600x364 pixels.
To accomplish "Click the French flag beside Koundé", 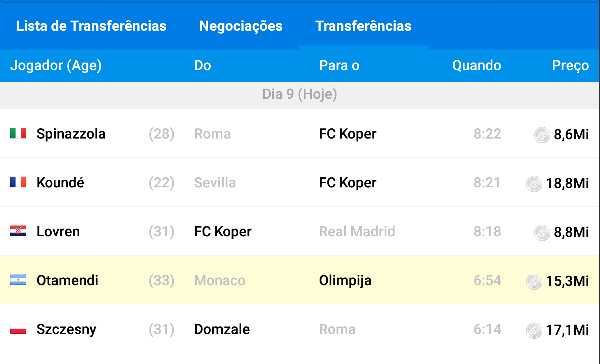I will coord(18,182).
